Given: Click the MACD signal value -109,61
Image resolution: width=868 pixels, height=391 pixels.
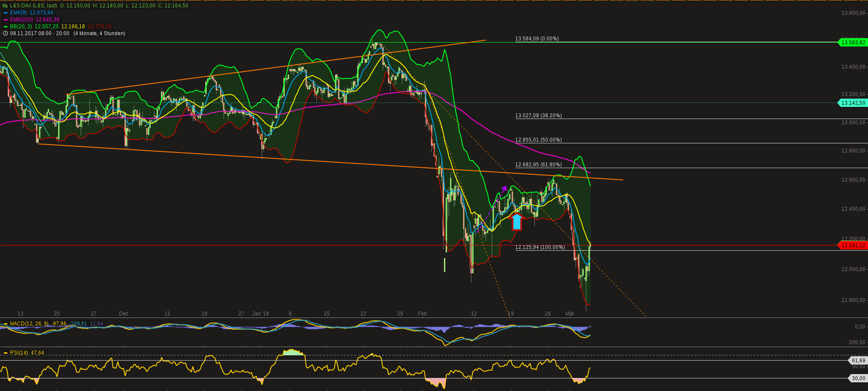Looking at the screenshot, I should pyautogui.click(x=78, y=324).
